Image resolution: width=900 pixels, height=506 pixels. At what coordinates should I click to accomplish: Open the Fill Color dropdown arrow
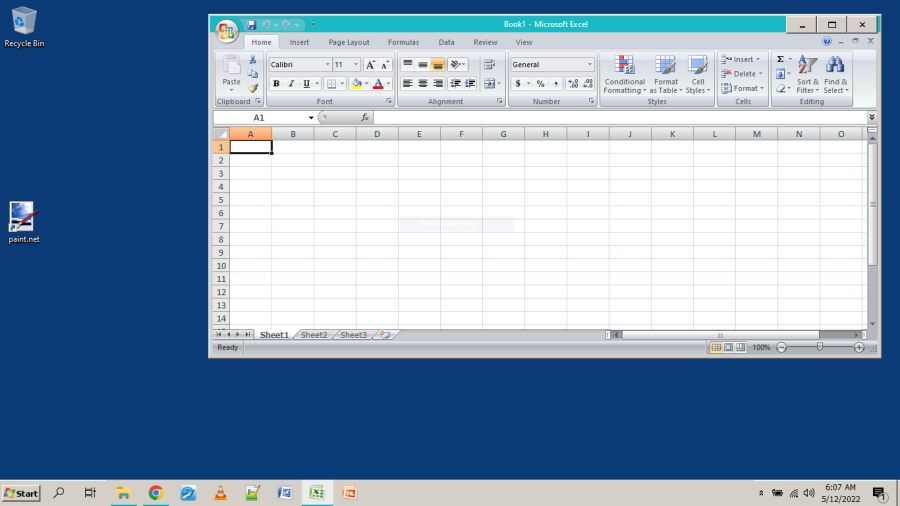click(x=367, y=84)
